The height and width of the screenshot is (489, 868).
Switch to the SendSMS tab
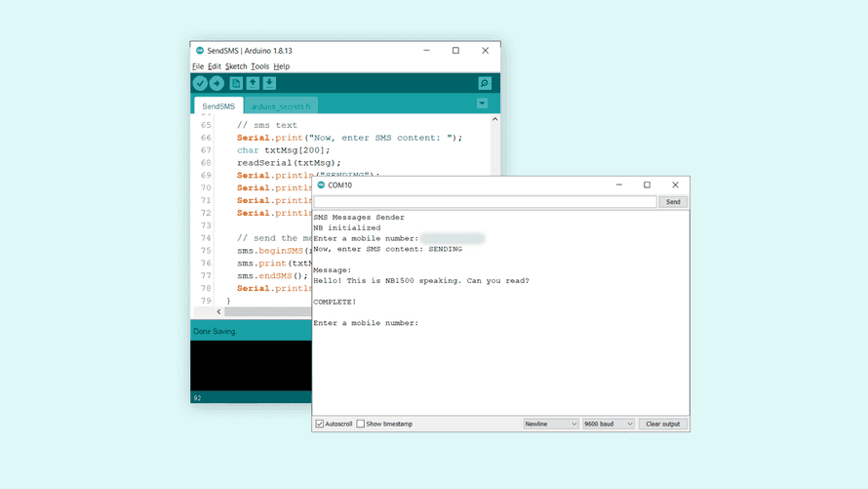pos(218,105)
